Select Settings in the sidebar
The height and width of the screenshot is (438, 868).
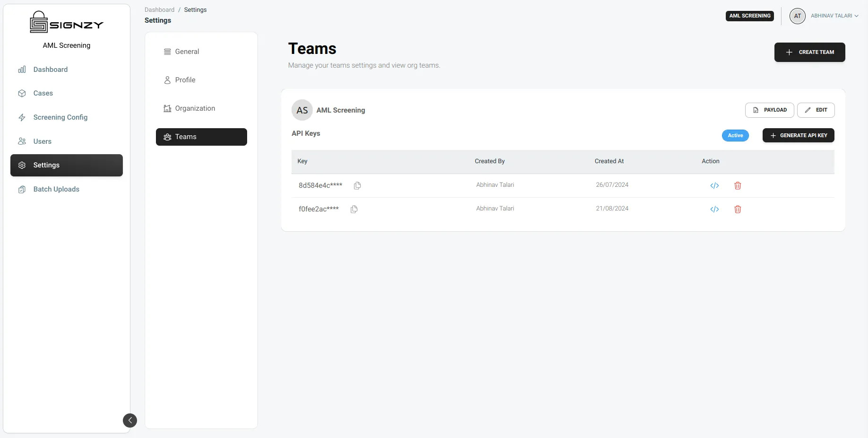pyautogui.click(x=67, y=165)
